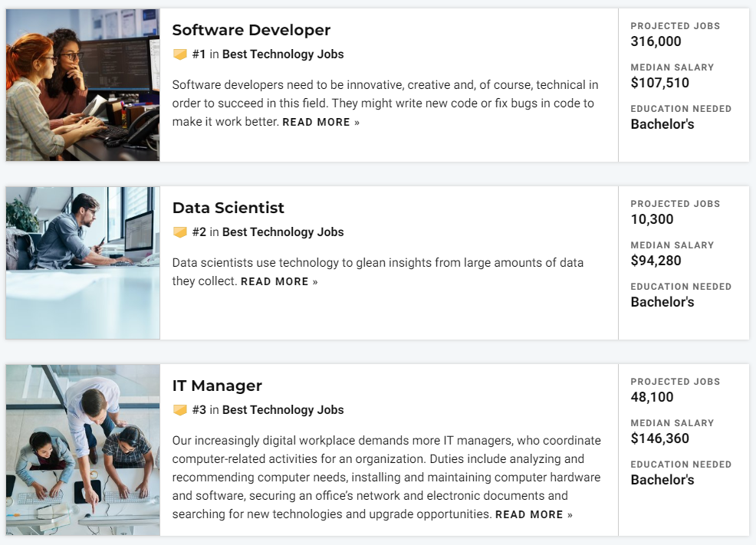Click the $146,360 median salary value

coord(659,438)
